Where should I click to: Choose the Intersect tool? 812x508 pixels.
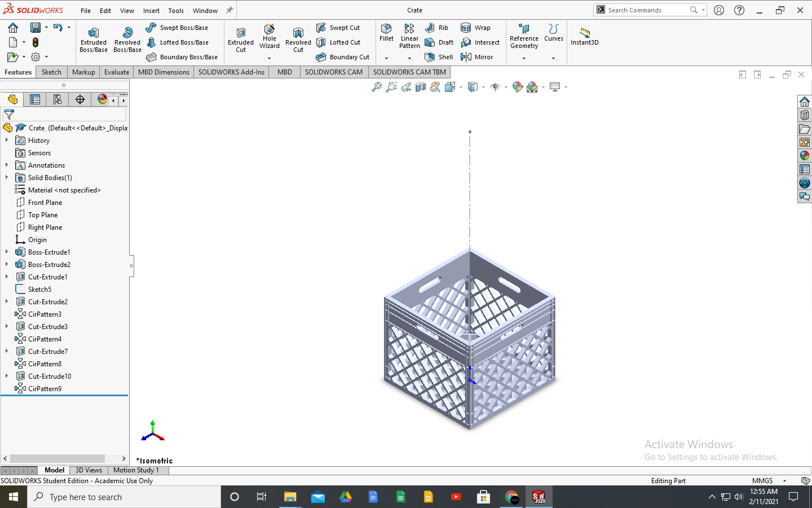pos(480,42)
